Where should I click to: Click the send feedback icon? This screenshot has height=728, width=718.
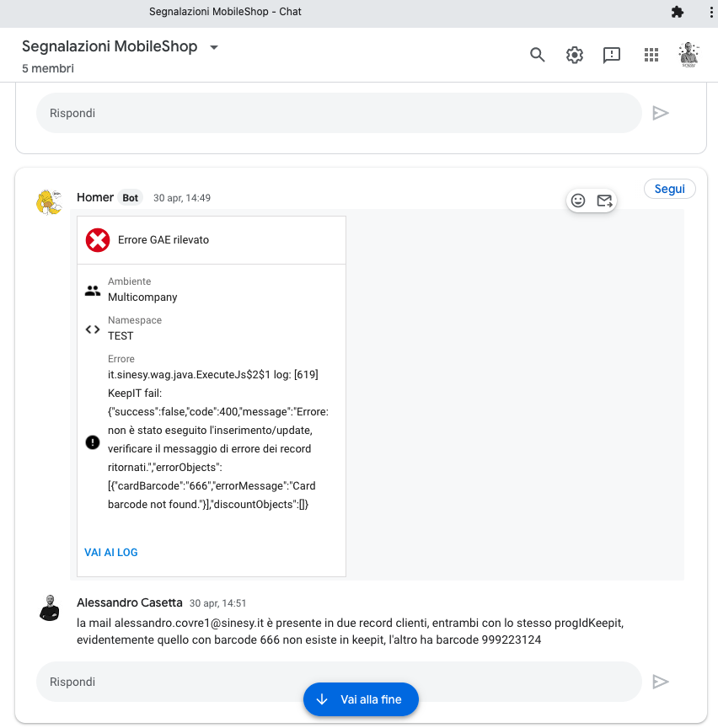pyautogui.click(x=612, y=55)
